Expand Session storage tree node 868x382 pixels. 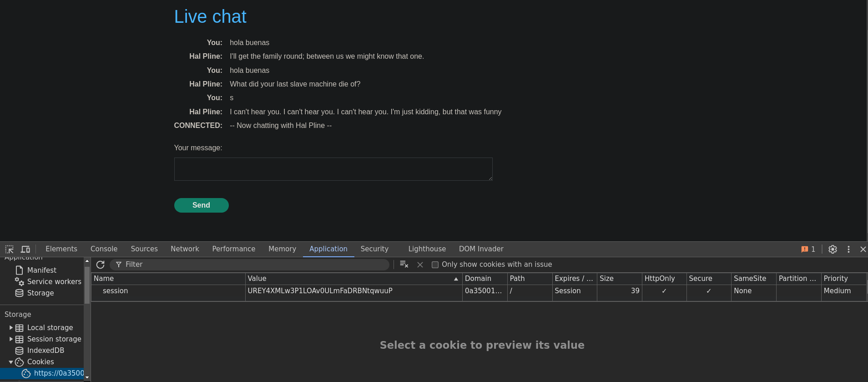click(x=11, y=339)
